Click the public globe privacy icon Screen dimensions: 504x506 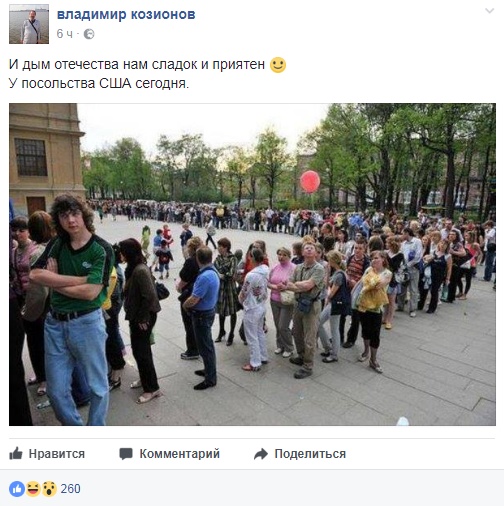(x=89, y=34)
